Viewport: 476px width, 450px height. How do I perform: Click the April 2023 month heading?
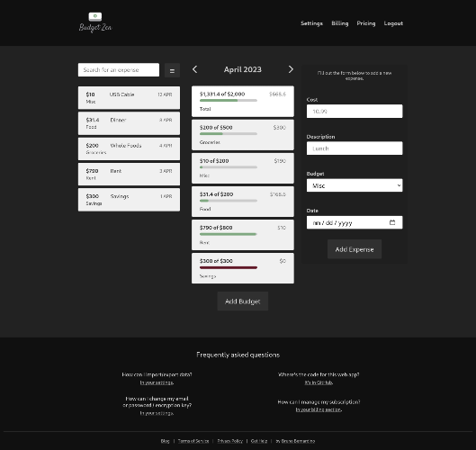click(243, 69)
